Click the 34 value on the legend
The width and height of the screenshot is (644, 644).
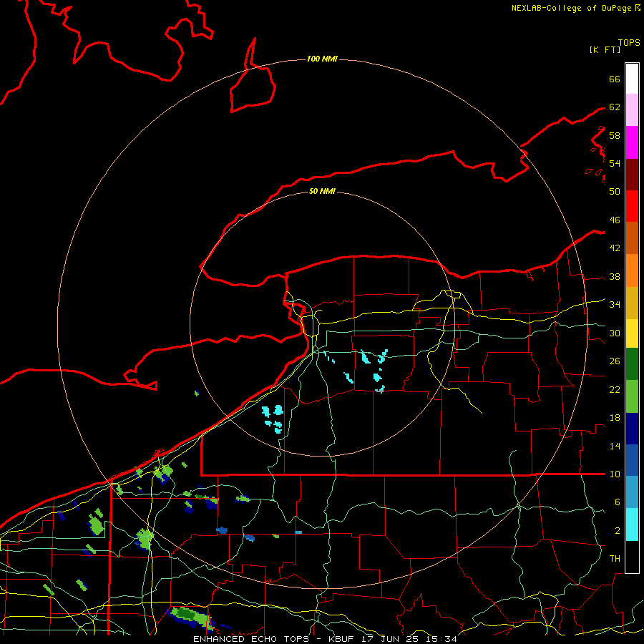point(615,305)
